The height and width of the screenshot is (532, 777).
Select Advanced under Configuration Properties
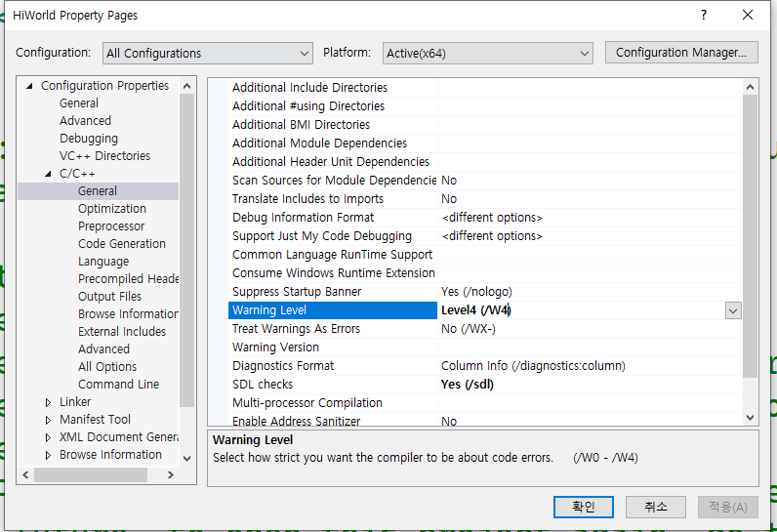pos(85,121)
